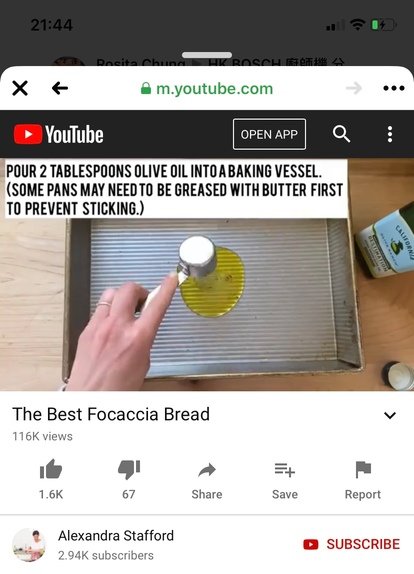Tap the thumbs up like icon

point(51,469)
